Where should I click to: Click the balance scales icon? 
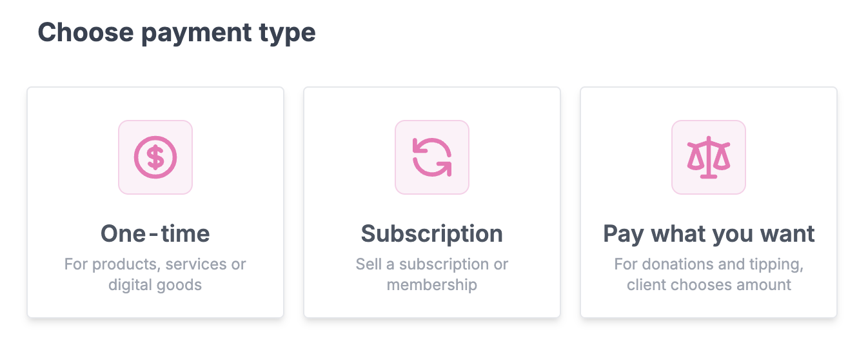point(709,157)
